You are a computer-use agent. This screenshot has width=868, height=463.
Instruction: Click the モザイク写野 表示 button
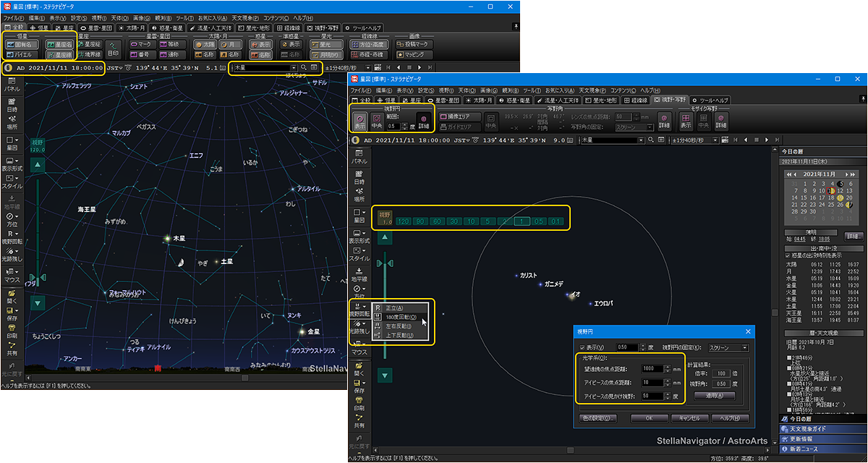(686, 121)
